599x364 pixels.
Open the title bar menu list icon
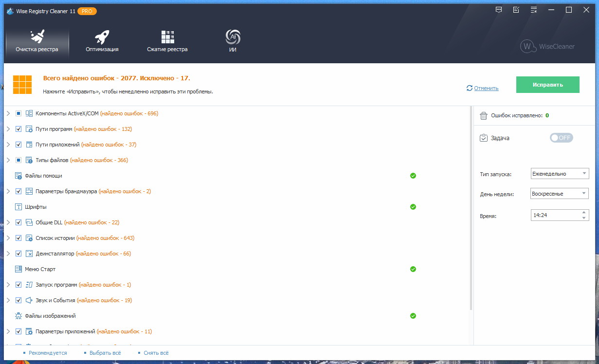[534, 10]
